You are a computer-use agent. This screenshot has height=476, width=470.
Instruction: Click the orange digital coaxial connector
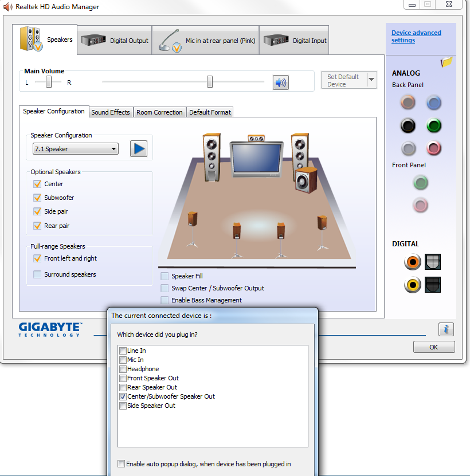[412, 262]
